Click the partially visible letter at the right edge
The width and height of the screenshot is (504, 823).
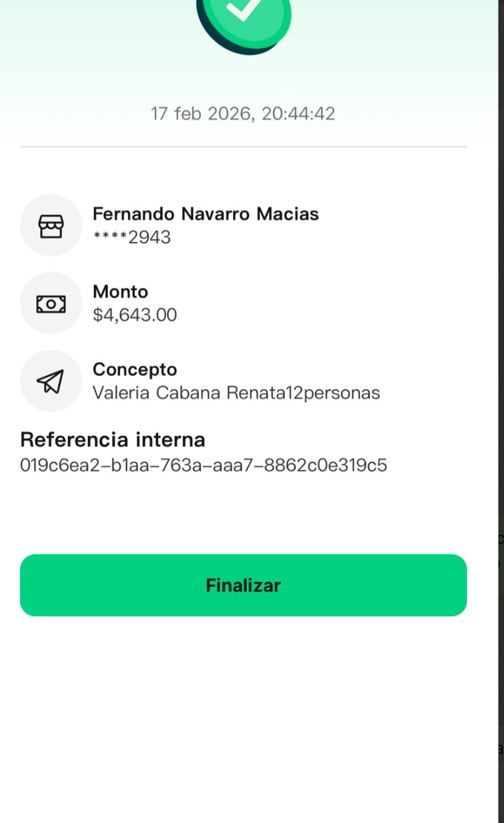pos(500,748)
